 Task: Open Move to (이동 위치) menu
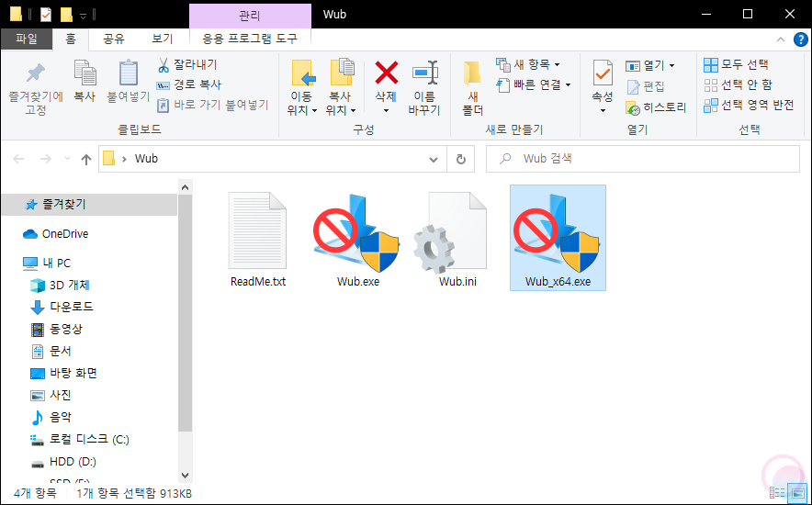(301, 88)
